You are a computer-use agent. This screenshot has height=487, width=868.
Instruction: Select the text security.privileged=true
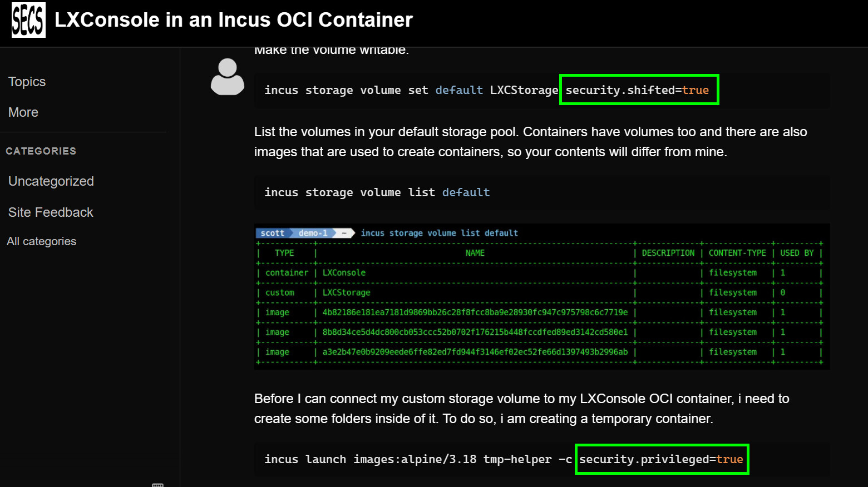[661, 459]
